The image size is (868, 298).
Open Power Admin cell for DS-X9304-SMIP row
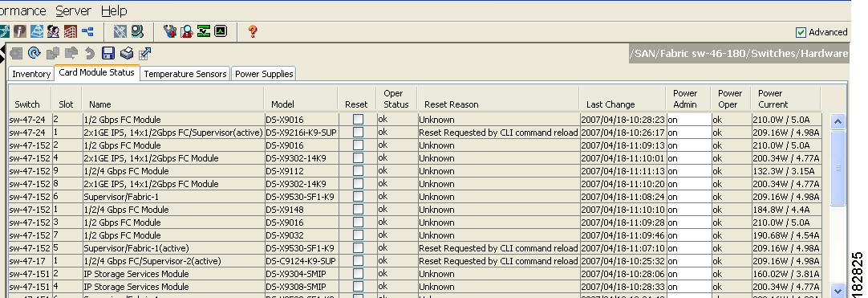click(x=688, y=274)
